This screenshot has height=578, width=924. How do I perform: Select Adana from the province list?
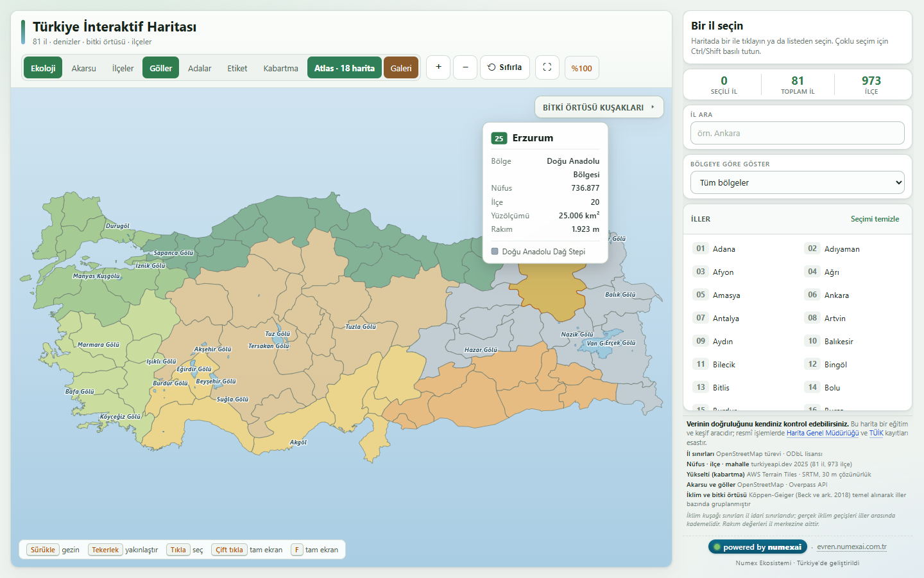click(743, 249)
